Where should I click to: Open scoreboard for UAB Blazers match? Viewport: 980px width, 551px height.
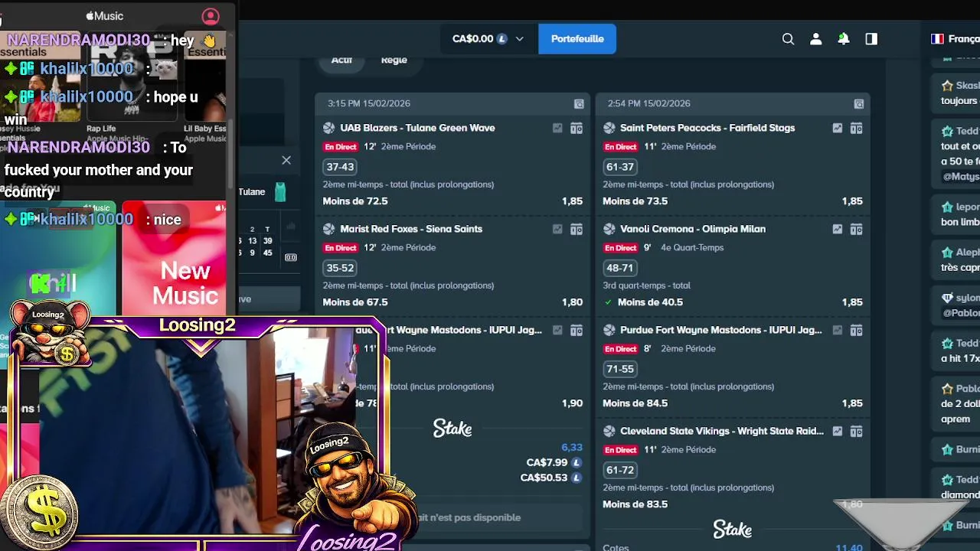pos(577,128)
